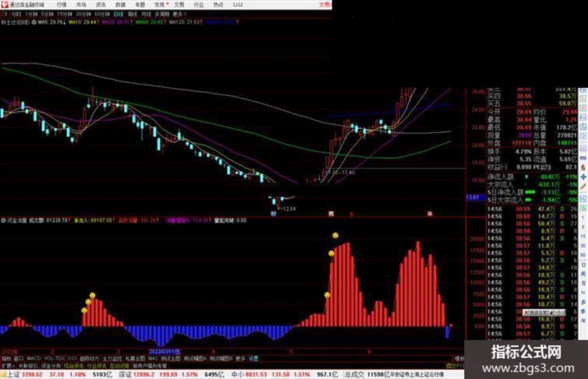Click the 净流入额 row in quote panel
Image resolution: width=588 pixels, height=379 pixels.
pos(532,176)
